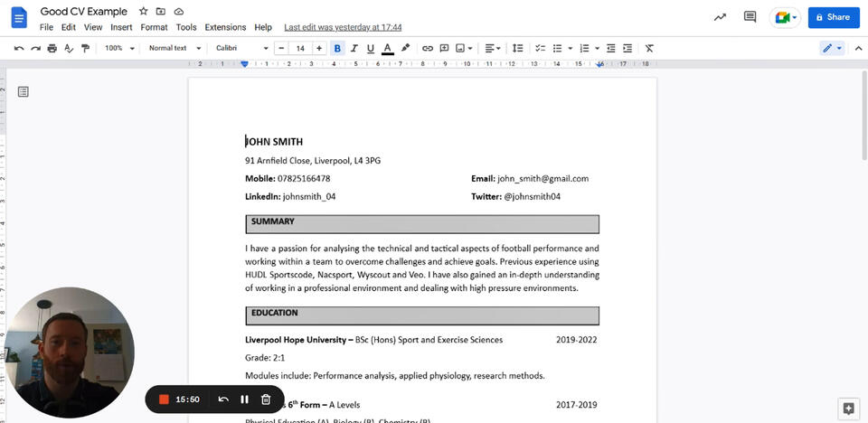Insert a link with the chain icon
The width and height of the screenshot is (868, 423).
click(x=428, y=48)
